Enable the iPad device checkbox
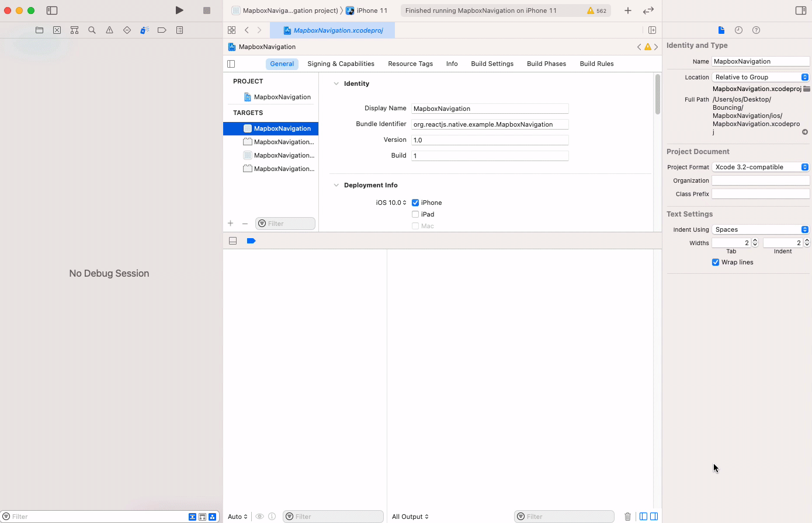 coord(415,214)
